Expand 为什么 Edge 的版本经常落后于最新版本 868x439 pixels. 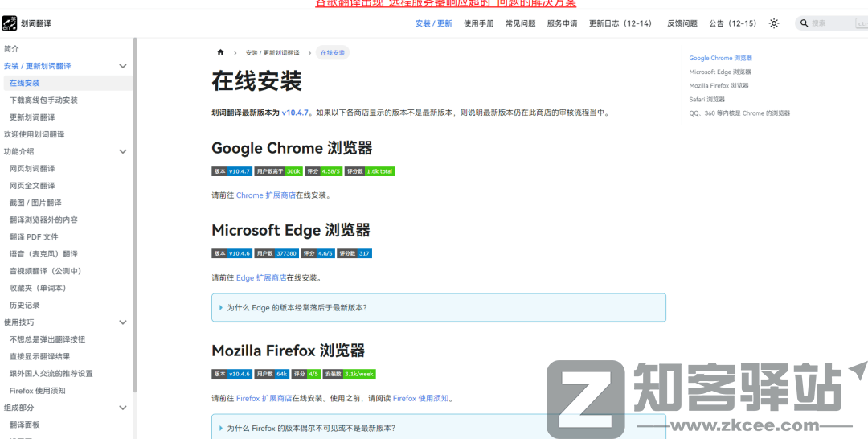click(x=297, y=307)
